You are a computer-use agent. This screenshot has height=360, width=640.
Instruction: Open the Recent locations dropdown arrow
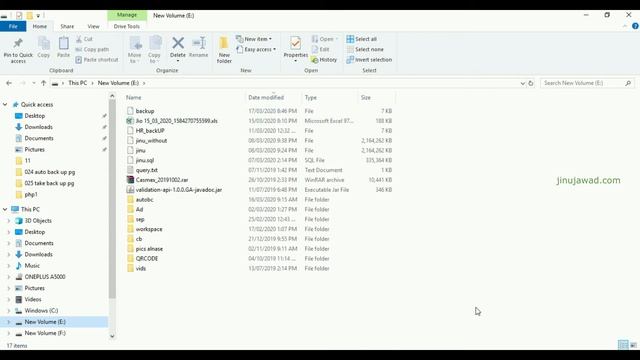point(34,83)
